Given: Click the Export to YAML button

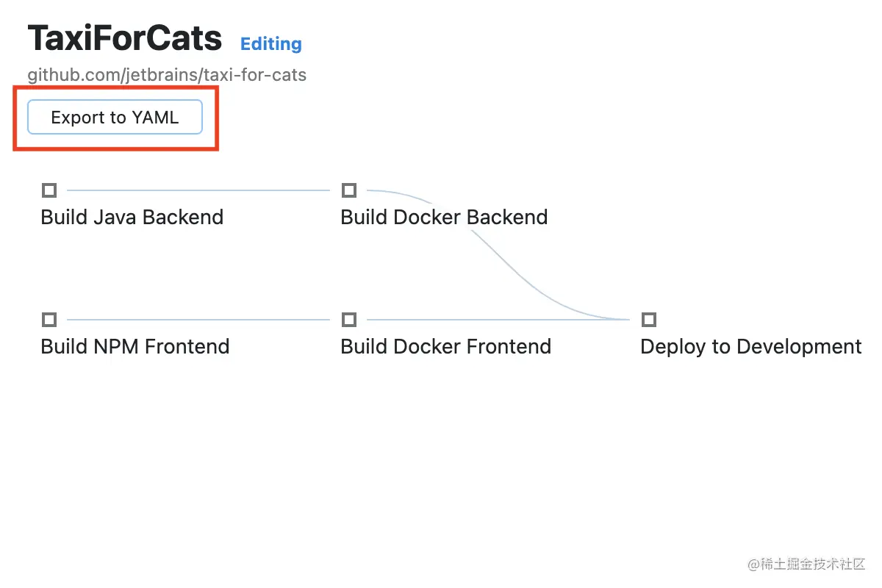Looking at the screenshot, I should (x=115, y=118).
